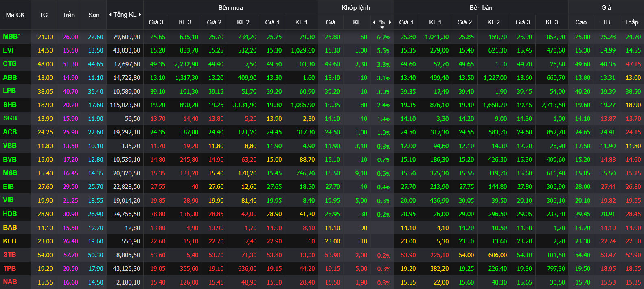Click the Trần column header

point(68,15)
